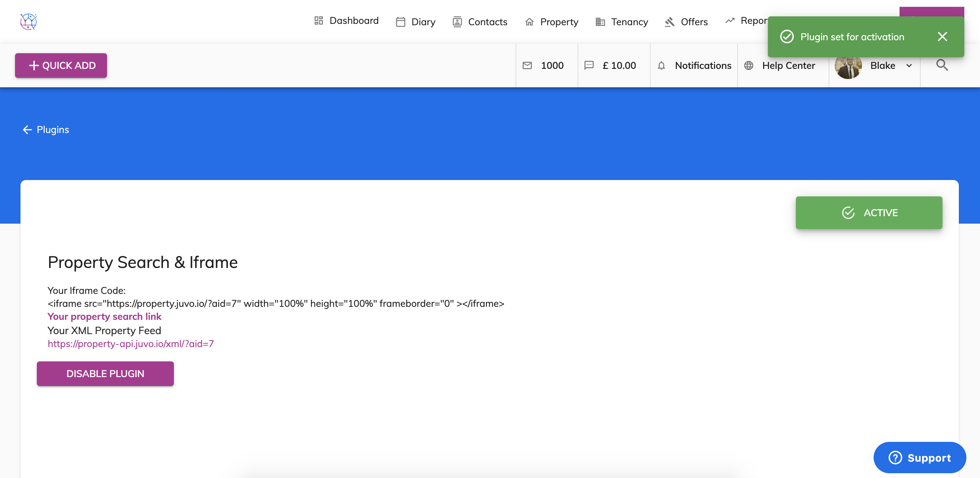Dismiss the plugin activation toast
The image size is (980, 478).
[x=942, y=36]
